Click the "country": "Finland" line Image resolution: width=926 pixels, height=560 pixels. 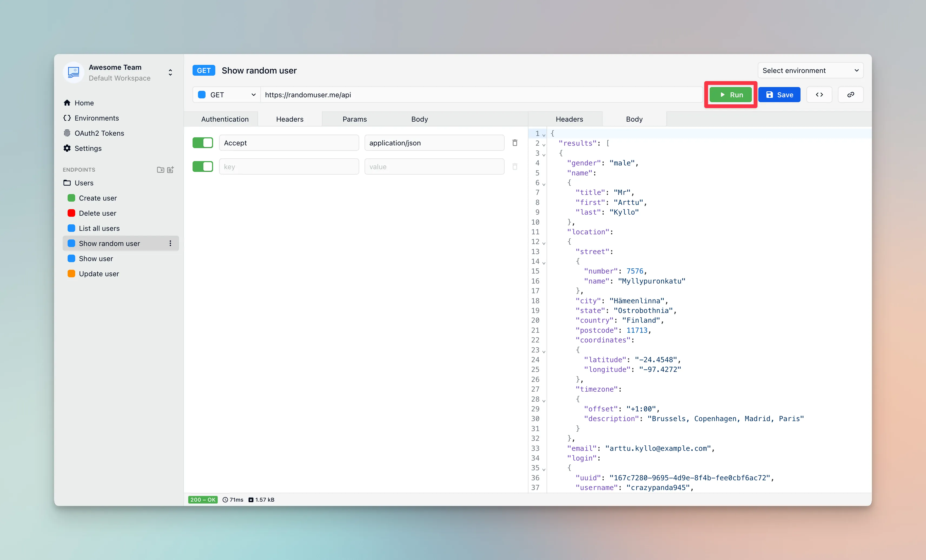[620, 320]
